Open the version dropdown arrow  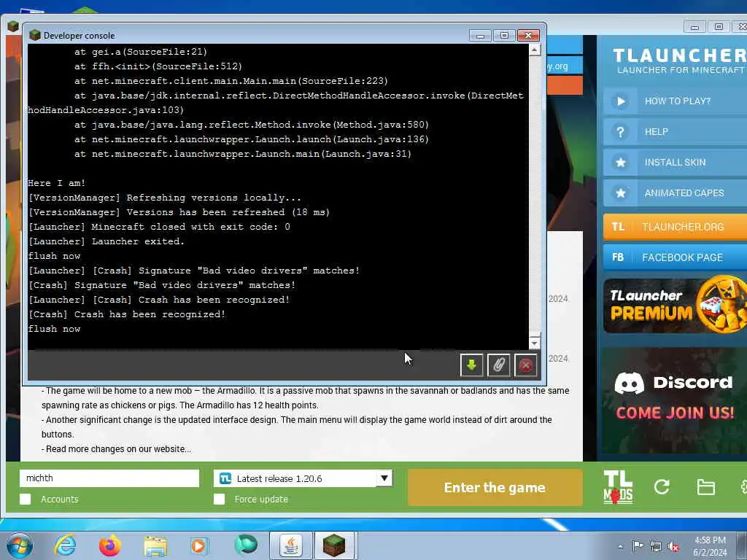point(384,478)
